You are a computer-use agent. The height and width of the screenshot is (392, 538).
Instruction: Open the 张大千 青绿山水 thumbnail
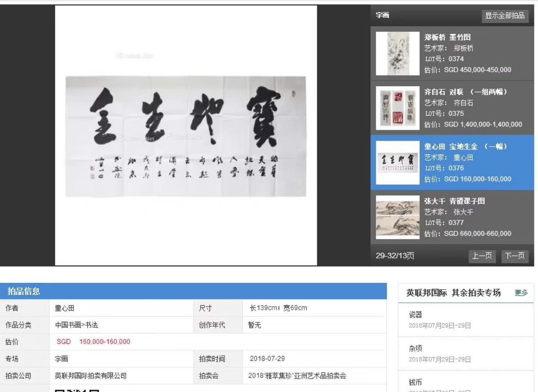point(398,217)
